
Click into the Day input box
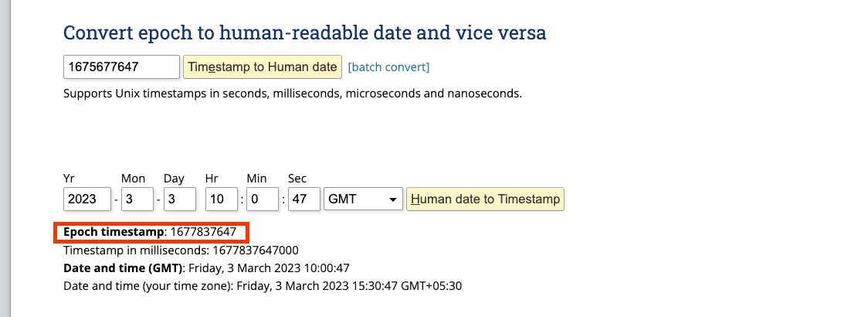coord(179,199)
